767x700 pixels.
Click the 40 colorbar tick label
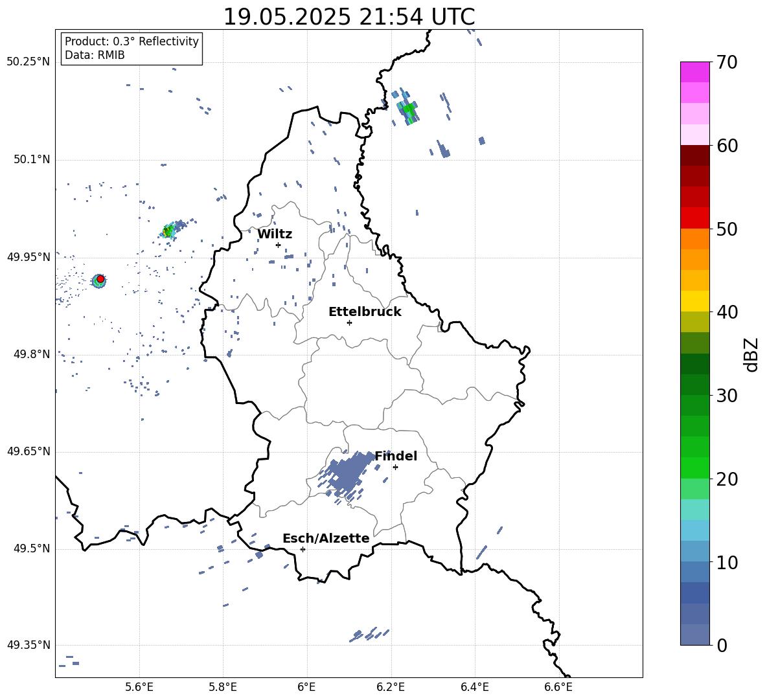click(x=726, y=312)
